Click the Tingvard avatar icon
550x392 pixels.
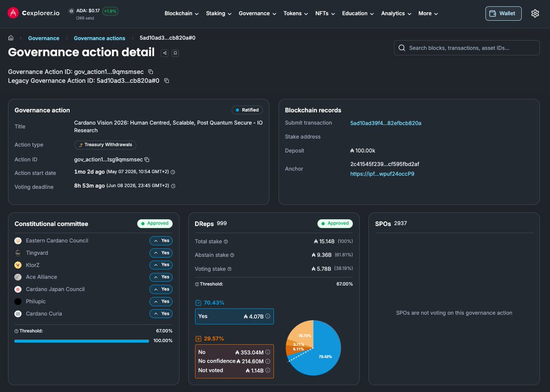pyautogui.click(x=18, y=253)
